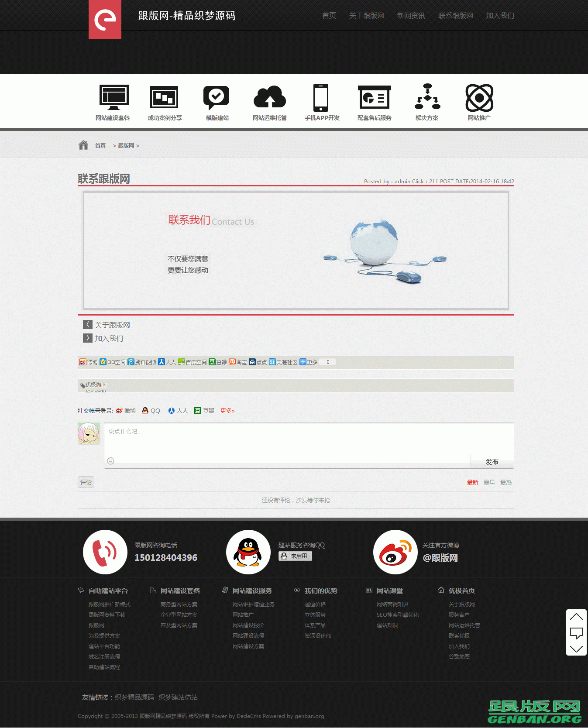Open friend link 织梦建站仿站
The image size is (588, 728).
pyautogui.click(x=178, y=697)
